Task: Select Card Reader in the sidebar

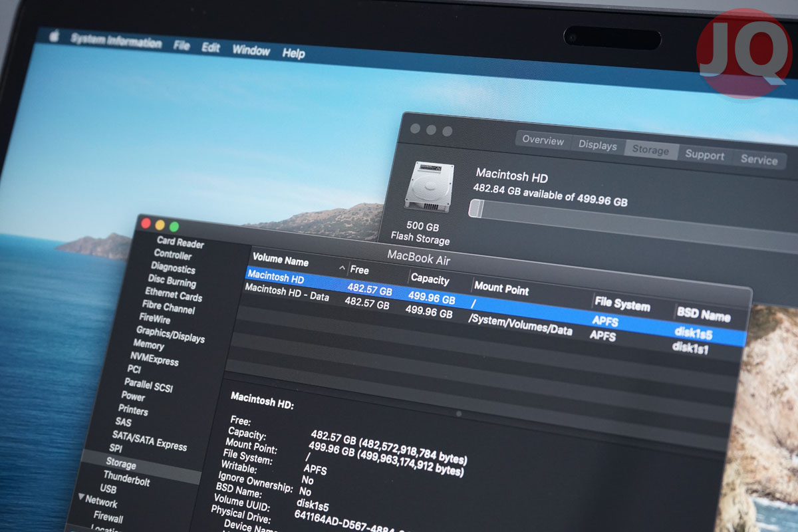Action: (x=180, y=243)
